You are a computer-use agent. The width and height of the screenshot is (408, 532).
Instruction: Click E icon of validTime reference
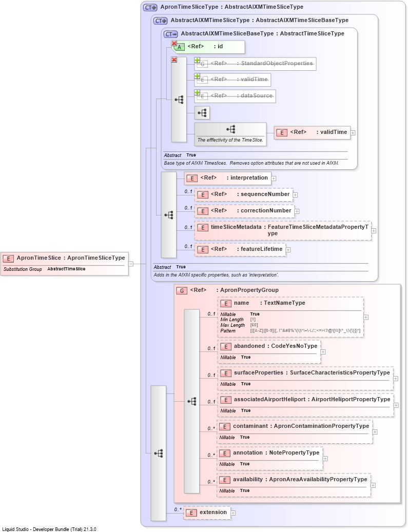[282, 133]
